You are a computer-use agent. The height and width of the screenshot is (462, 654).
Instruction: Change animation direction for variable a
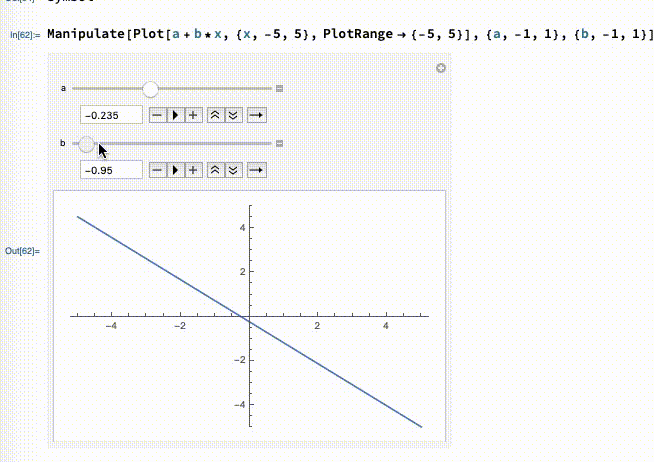pyautogui.click(x=257, y=115)
